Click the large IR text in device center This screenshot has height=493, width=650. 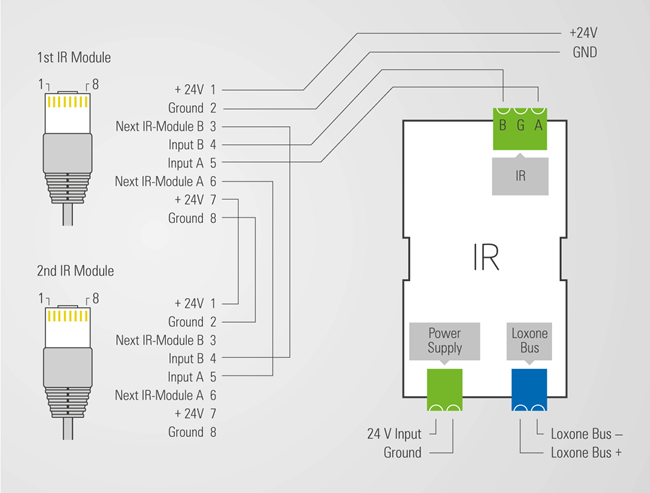click(x=485, y=256)
